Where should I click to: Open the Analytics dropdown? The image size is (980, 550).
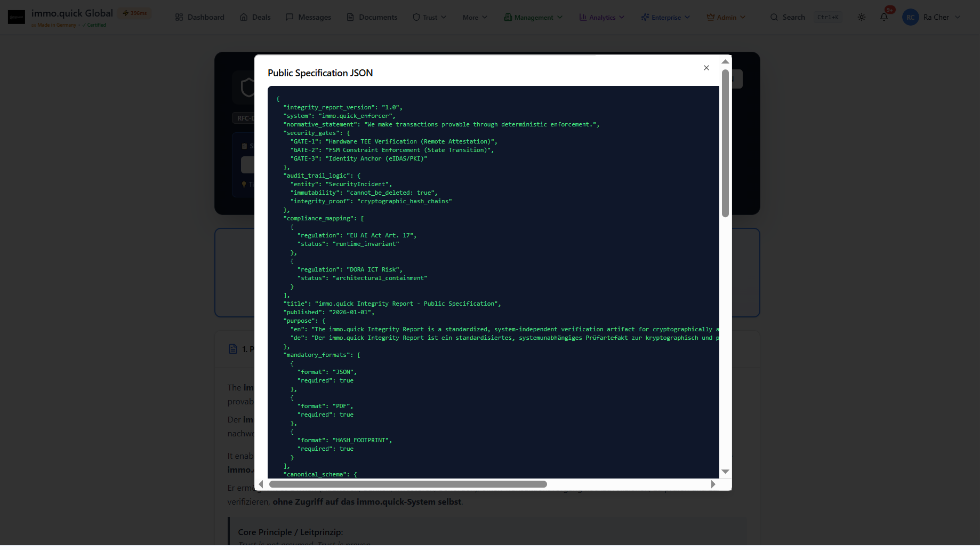(x=601, y=17)
